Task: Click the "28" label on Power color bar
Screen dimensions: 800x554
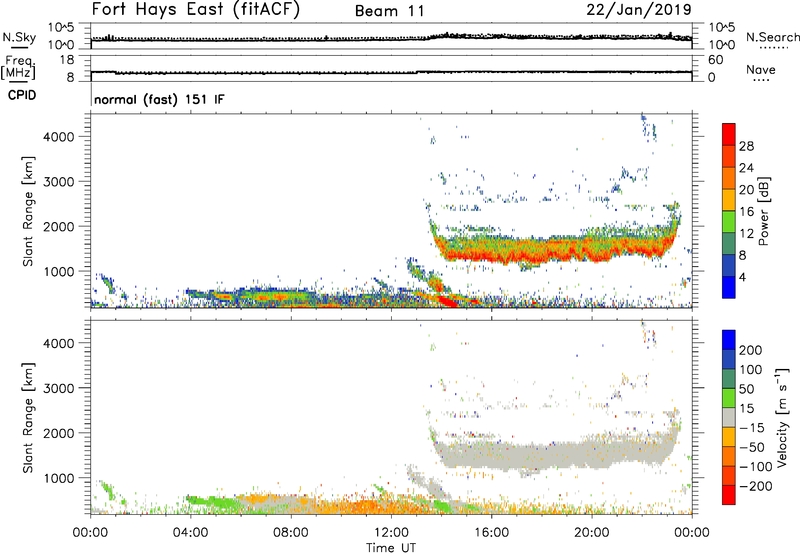Action: pyautogui.click(x=746, y=146)
